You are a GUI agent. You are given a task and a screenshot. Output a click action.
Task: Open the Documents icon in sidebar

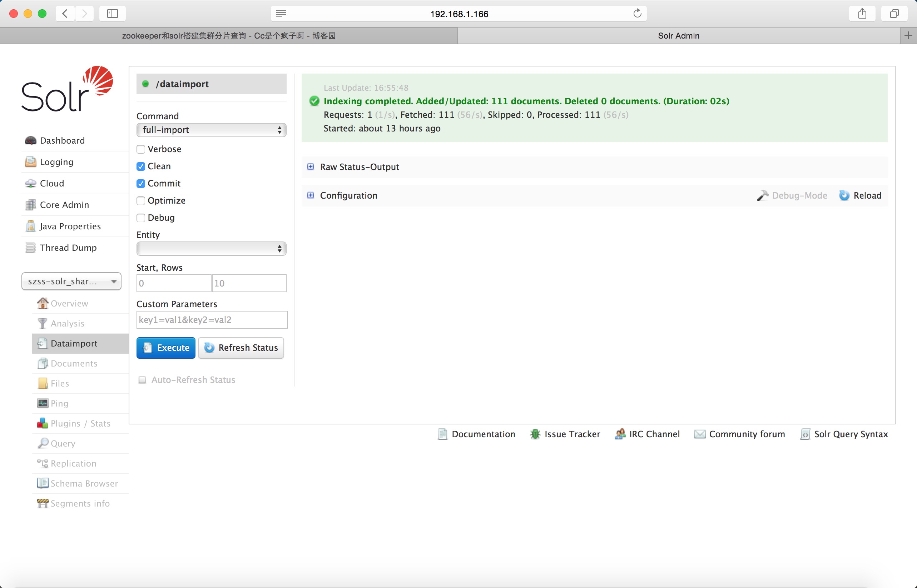(43, 363)
